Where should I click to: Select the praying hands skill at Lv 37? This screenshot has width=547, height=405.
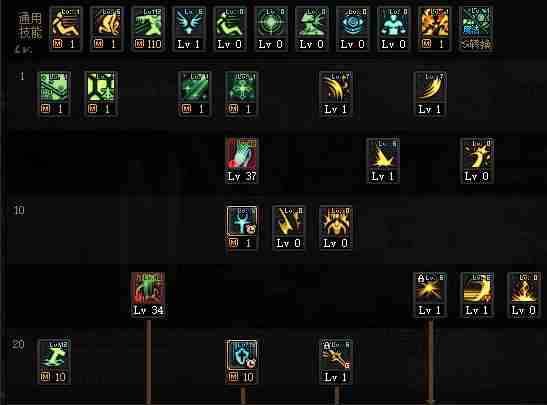click(241, 160)
